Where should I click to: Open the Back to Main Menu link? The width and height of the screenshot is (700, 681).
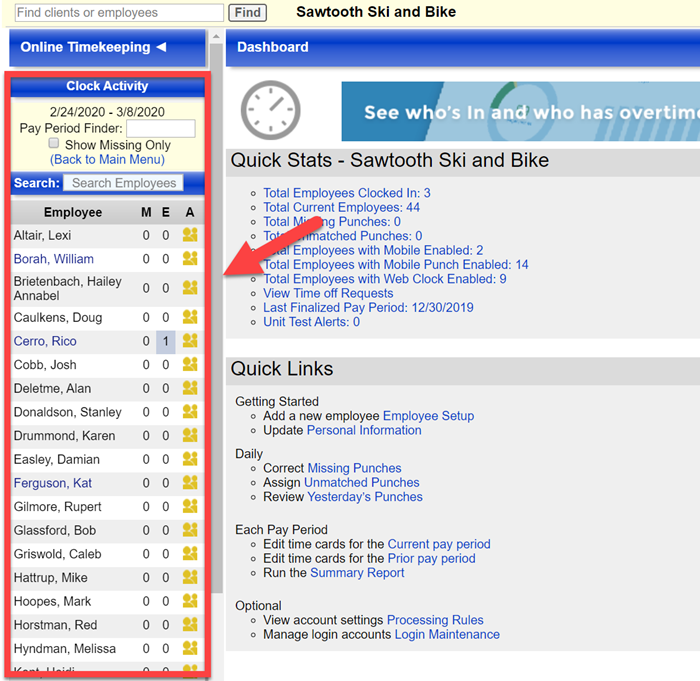[x=107, y=160]
